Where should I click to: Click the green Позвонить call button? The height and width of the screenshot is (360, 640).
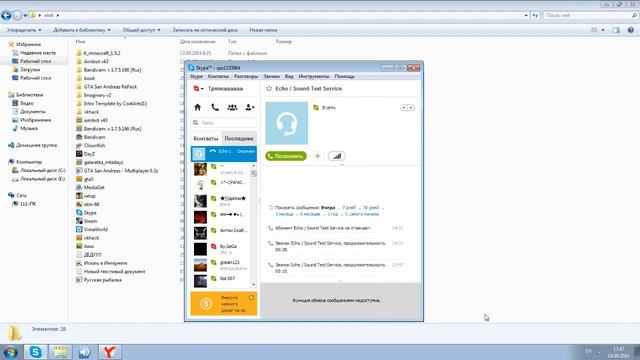[x=286, y=156]
